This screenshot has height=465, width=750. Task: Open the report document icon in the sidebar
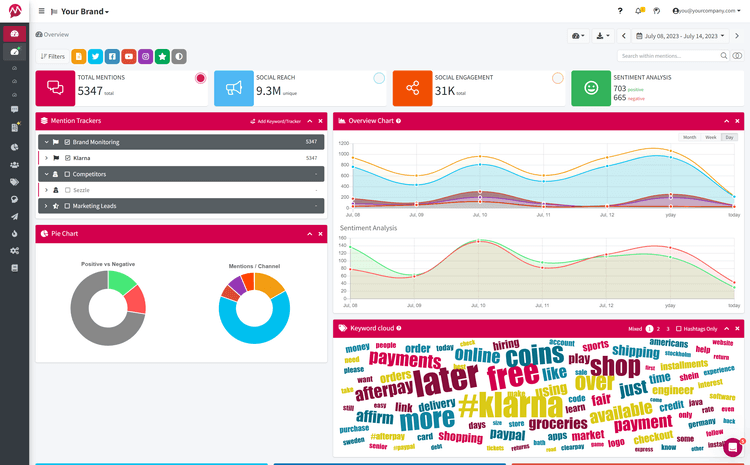(x=15, y=127)
